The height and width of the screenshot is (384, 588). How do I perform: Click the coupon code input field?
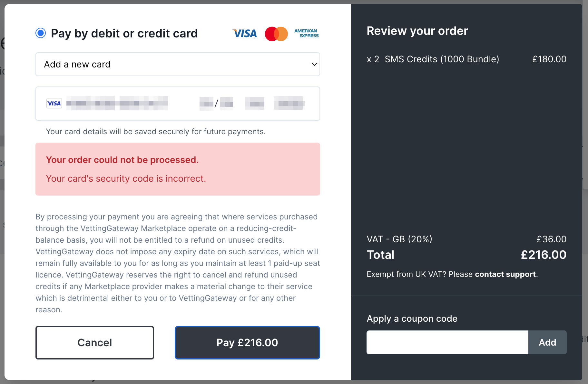click(447, 342)
